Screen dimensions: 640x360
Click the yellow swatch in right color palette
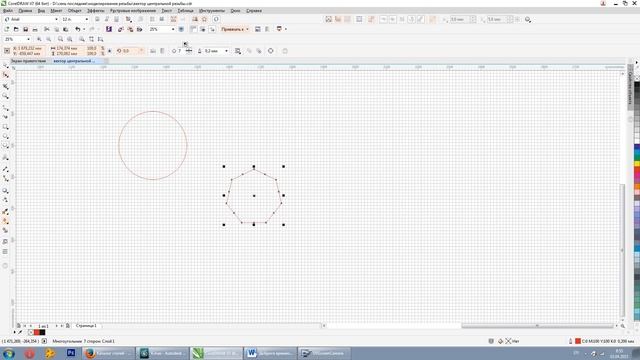pos(637,164)
